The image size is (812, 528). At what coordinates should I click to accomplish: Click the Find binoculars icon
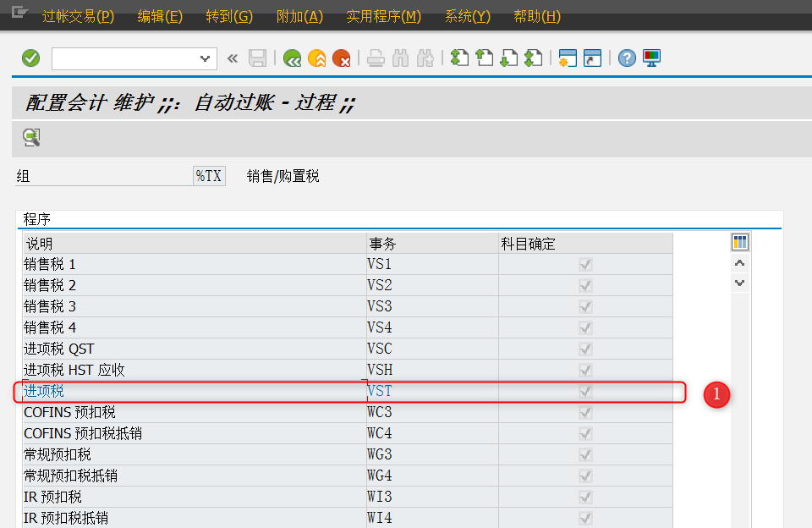(x=400, y=58)
